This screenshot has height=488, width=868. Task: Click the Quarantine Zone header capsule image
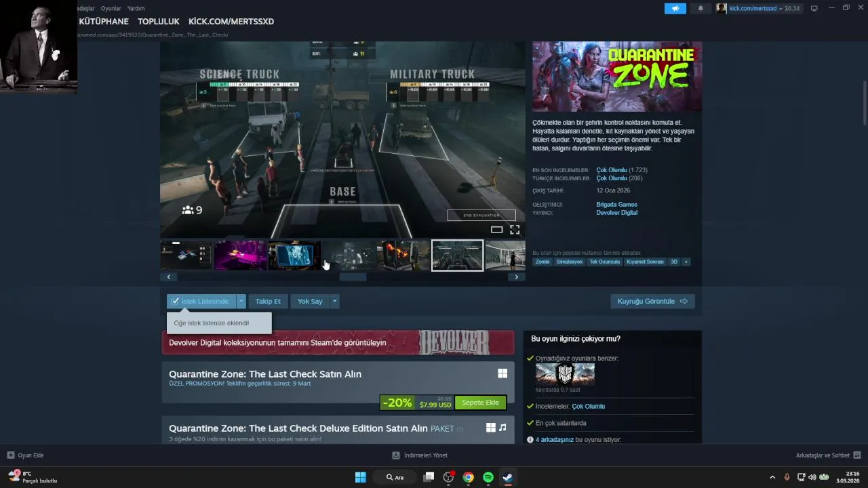click(617, 77)
